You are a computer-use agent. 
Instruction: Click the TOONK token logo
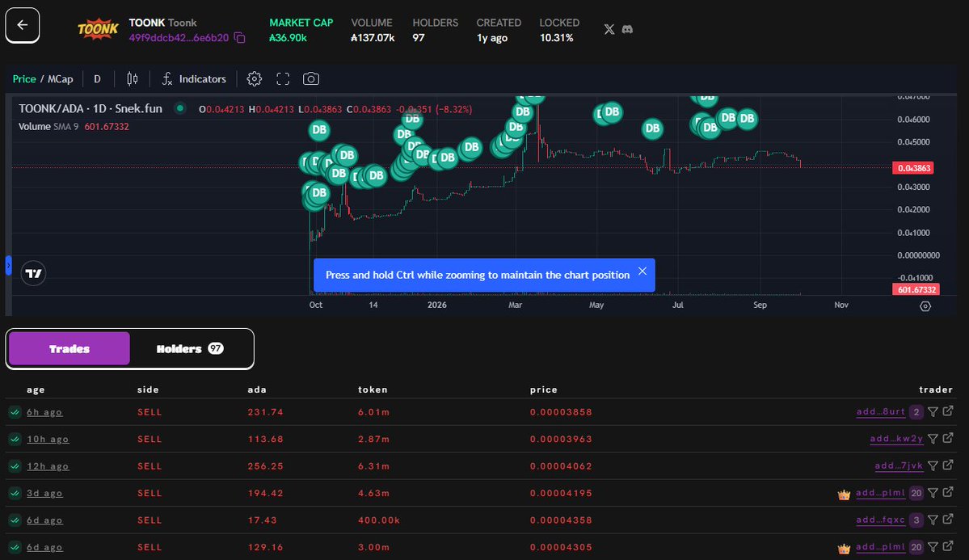click(x=98, y=29)
